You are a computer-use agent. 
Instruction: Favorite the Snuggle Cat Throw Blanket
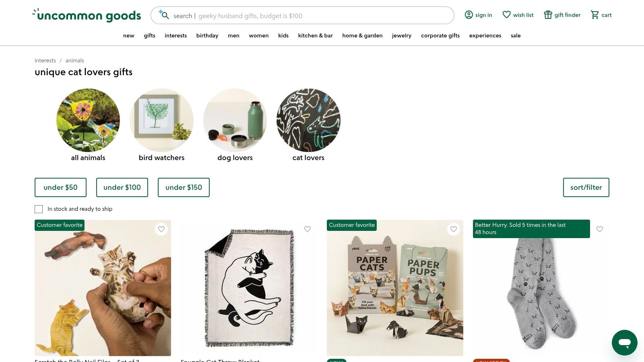[308, 229]
